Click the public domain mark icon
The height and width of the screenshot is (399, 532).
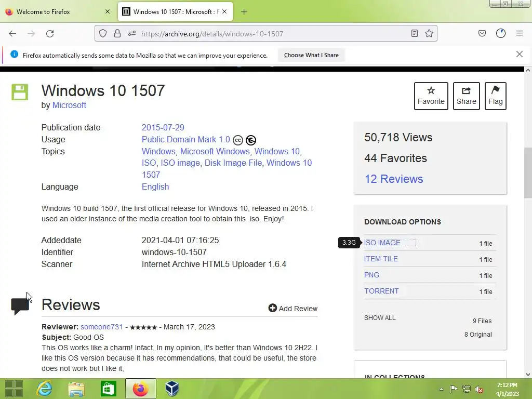point(251,140)
